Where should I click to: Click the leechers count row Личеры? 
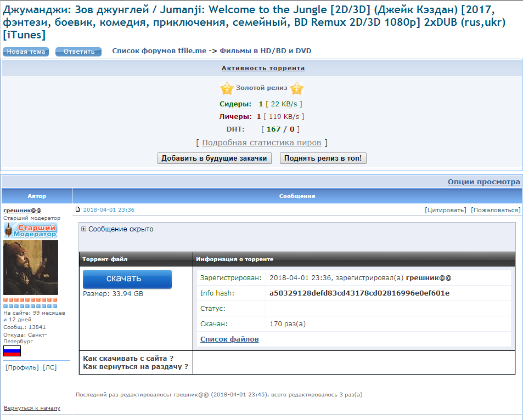pos(261,117)
